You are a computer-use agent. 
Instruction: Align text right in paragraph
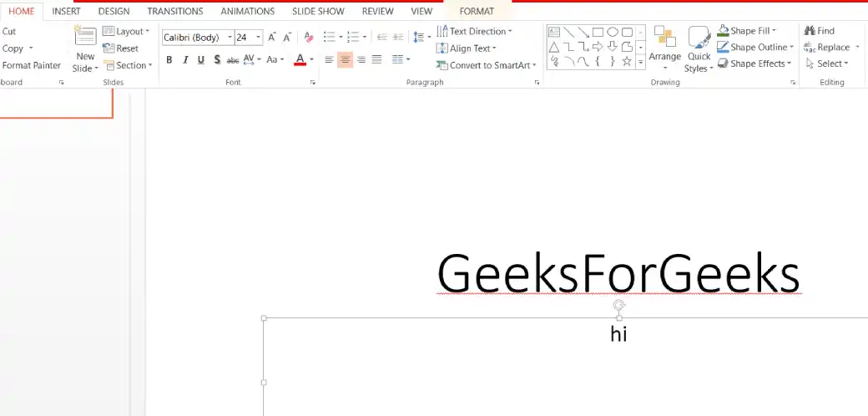click(x=361, y=59)
